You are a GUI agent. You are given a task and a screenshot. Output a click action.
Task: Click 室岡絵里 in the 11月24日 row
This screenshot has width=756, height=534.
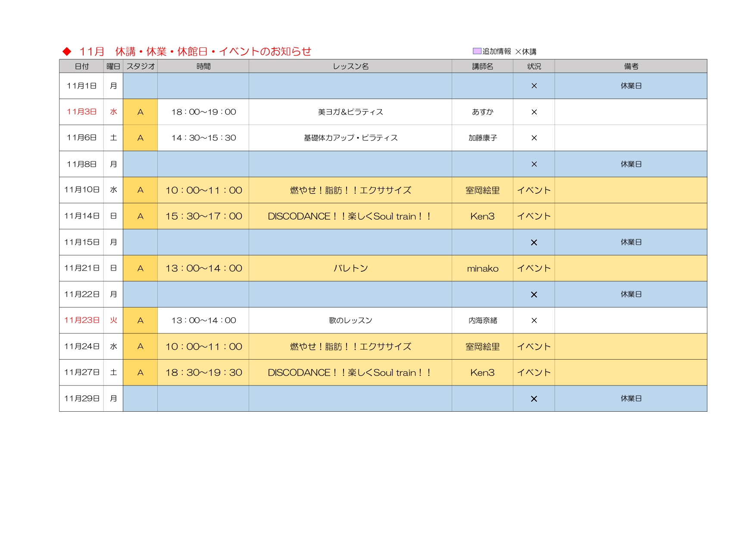[482, 347]
